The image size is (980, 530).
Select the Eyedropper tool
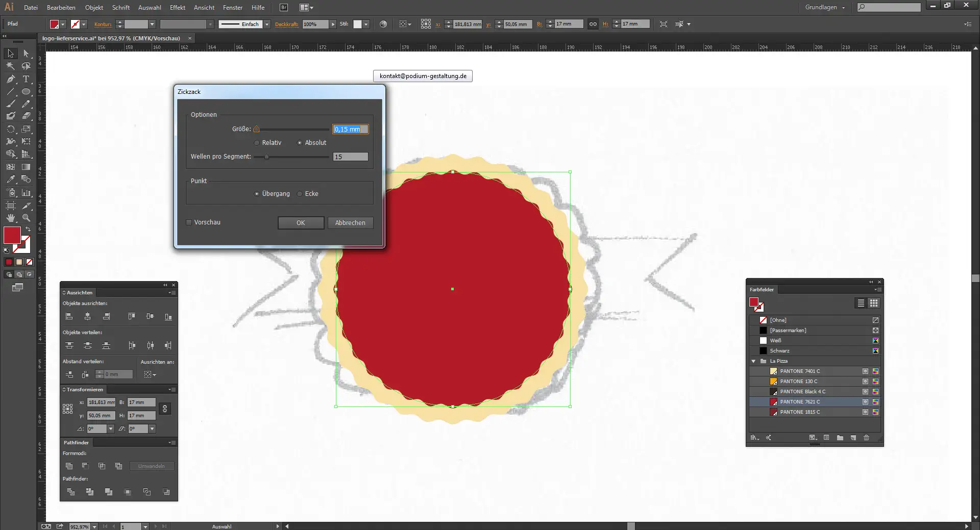10,179
